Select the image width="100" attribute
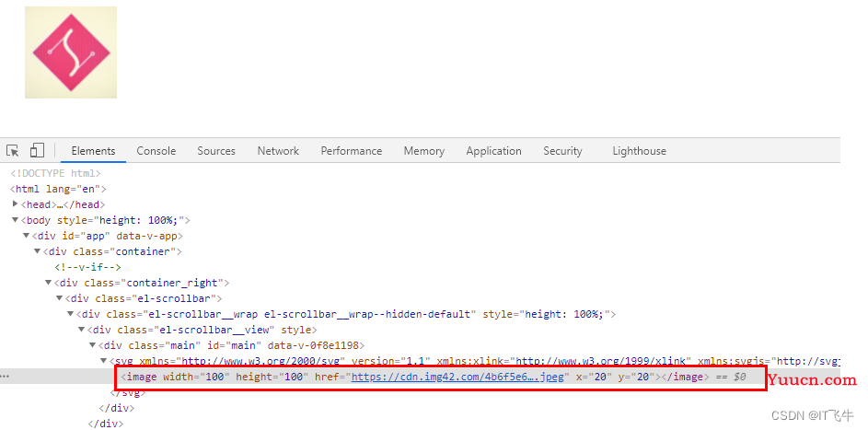The width and height of the screenshot is (868, 430). (196, 377)
